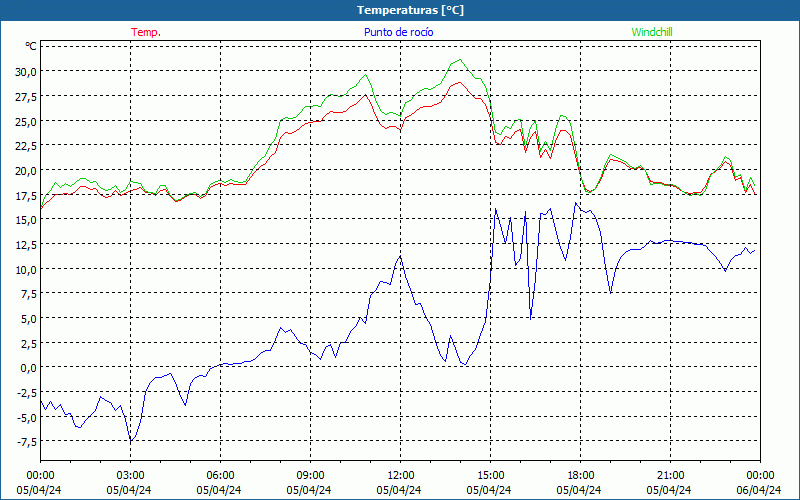Viewport: 800px width, 500px height.
Task: Click the 03:00 time axis label
Action: [x=131, y=476]
